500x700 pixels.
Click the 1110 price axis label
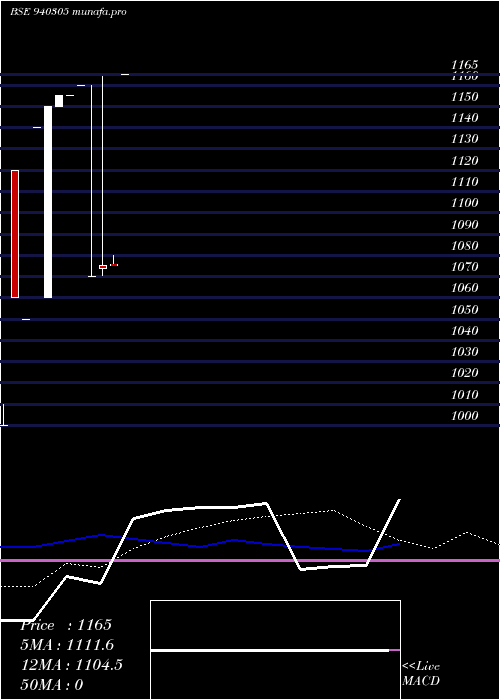(464, 182)
